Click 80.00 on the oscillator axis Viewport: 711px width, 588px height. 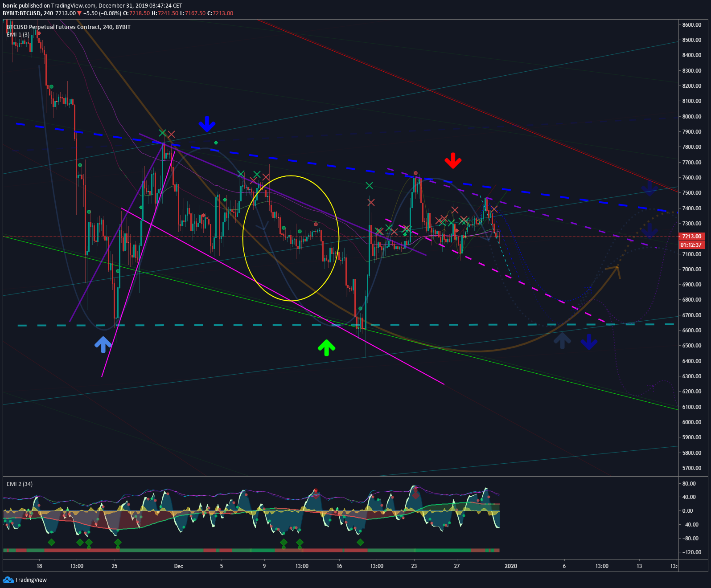pos(689,484)
